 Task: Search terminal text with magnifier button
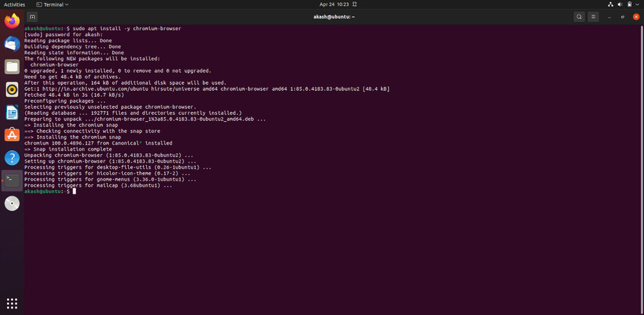point(579,17)
